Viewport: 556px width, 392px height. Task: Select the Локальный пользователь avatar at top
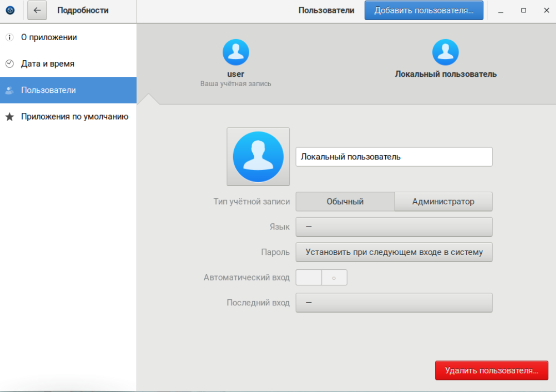pyautogui.click(x=445, y=53)
